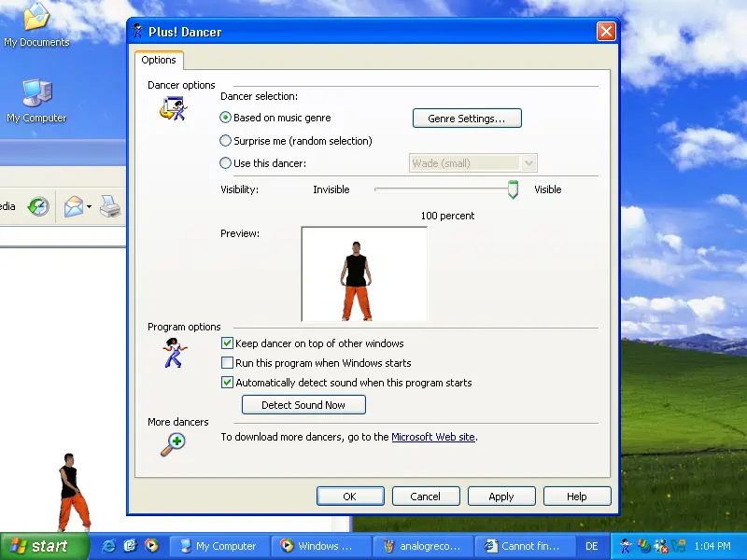
Task: Launch Internet Explorer from Quick Launch
Action: pyautogui.click(x=109, y=546)
